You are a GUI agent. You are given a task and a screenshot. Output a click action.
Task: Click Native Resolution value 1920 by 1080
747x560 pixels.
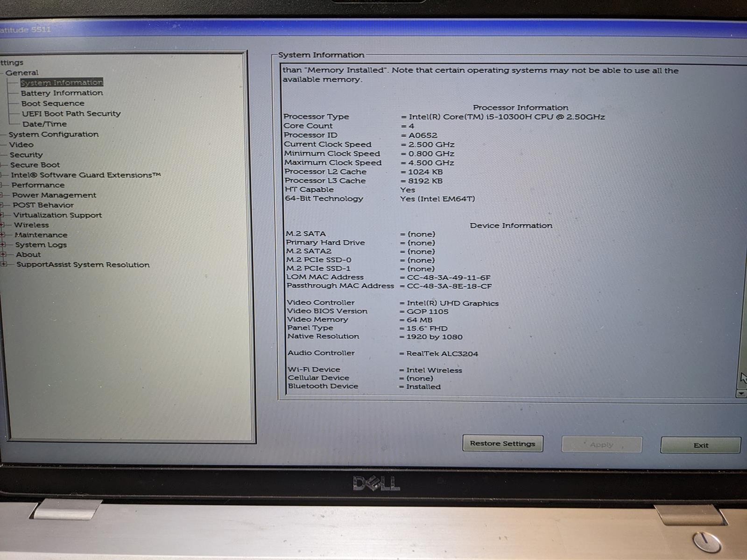pyautogui.click(x=434, y=337)
